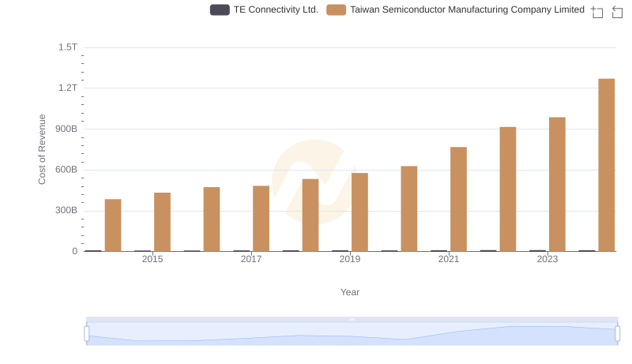
Task: Click the Cost of Revenue axis title
Action: (x=42, y=149)
